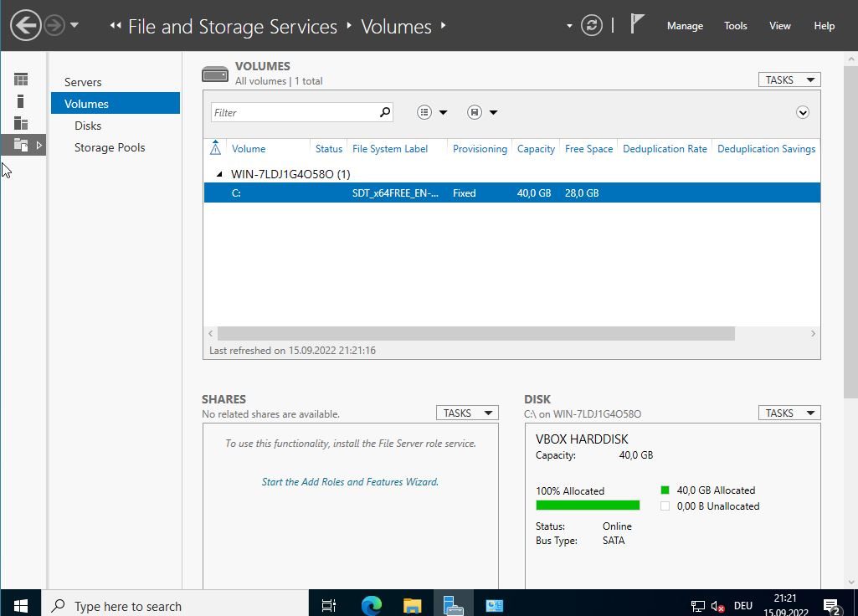Select the All Servers icon in sidebar

tap(21, 123)
